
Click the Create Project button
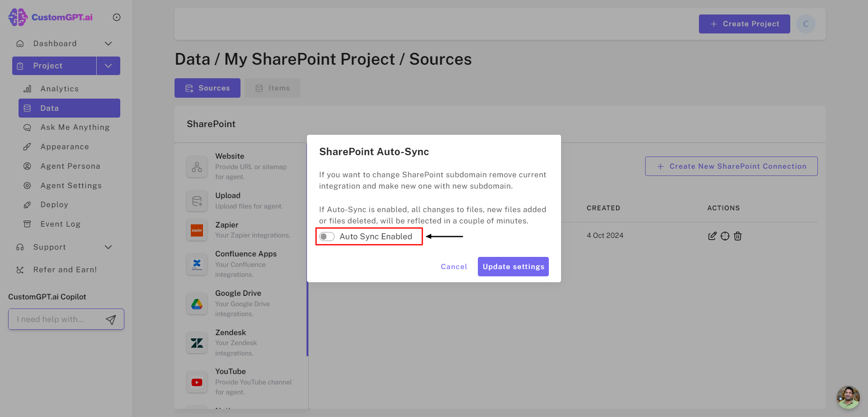[744, 24]
